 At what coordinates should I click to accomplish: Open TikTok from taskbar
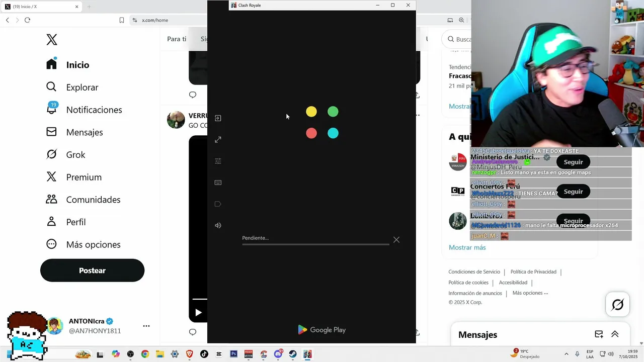(204, 354)
